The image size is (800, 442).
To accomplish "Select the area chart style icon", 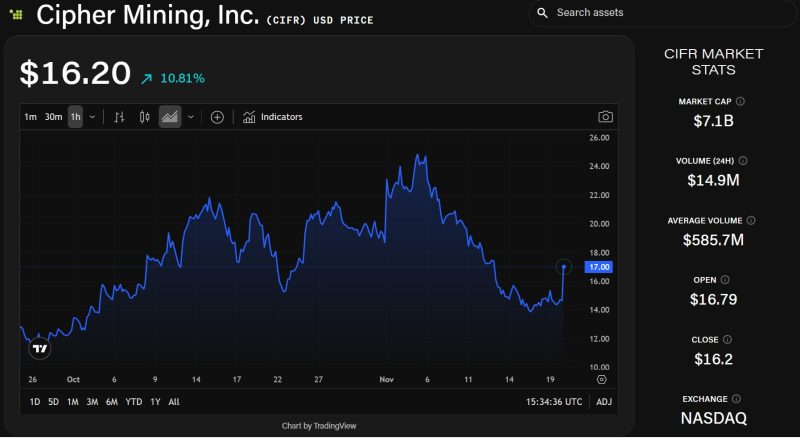I will tap(169, 117).
